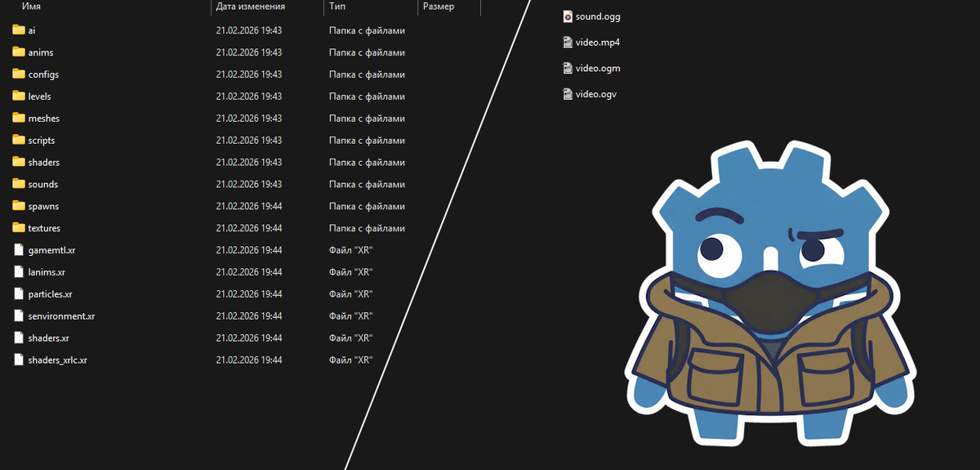Screen dimensions: 980x470
Task: Click the file name gamemtl.xr
Action: 51,250
